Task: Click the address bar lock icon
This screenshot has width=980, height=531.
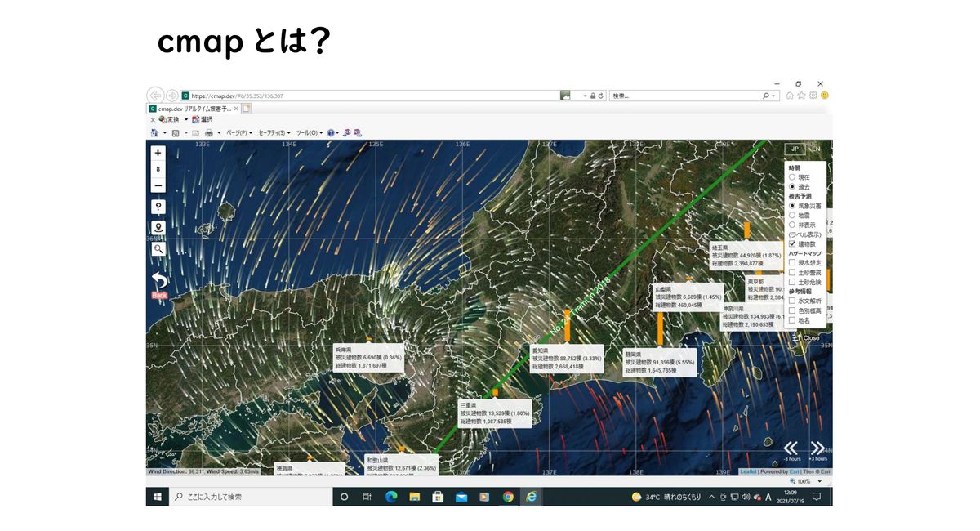Action: pos(593,96)
